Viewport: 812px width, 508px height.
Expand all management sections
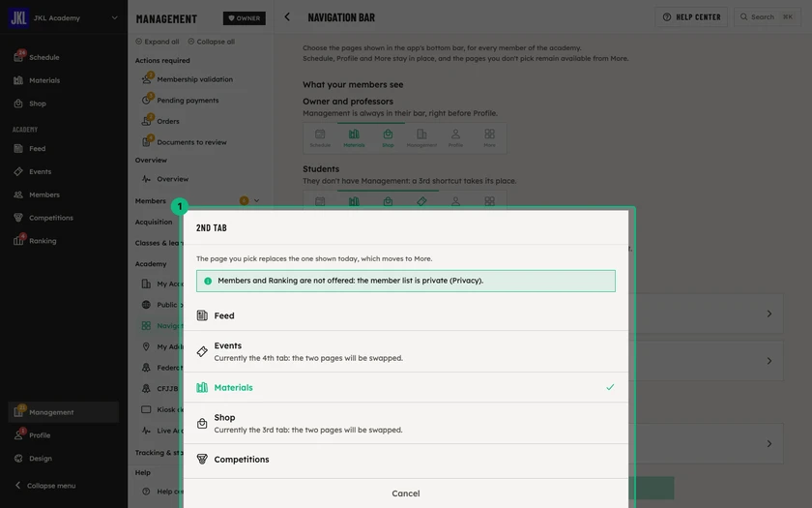158,42
